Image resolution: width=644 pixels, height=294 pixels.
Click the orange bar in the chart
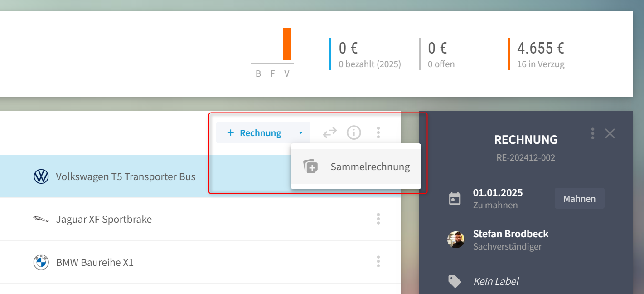[287, 44]
